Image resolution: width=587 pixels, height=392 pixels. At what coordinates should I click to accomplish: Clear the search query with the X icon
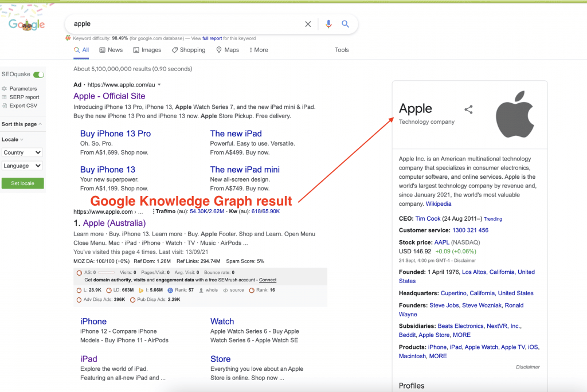point(308,24)
